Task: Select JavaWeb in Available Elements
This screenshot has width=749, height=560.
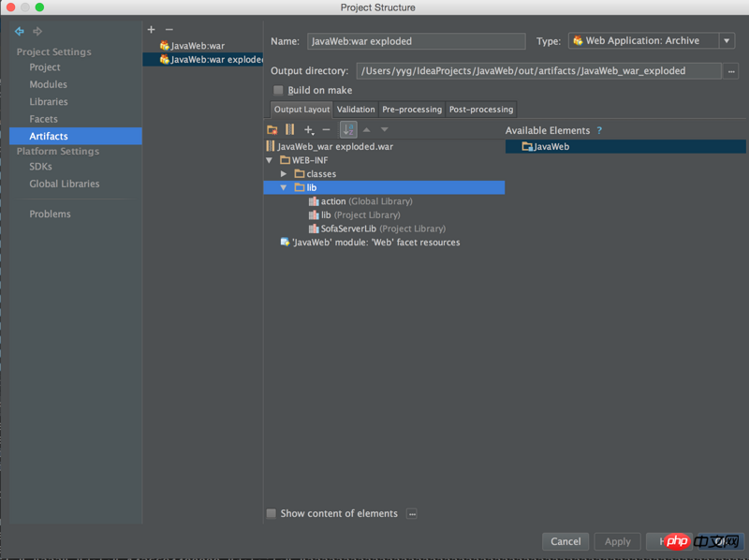Action: pos(625,147)
